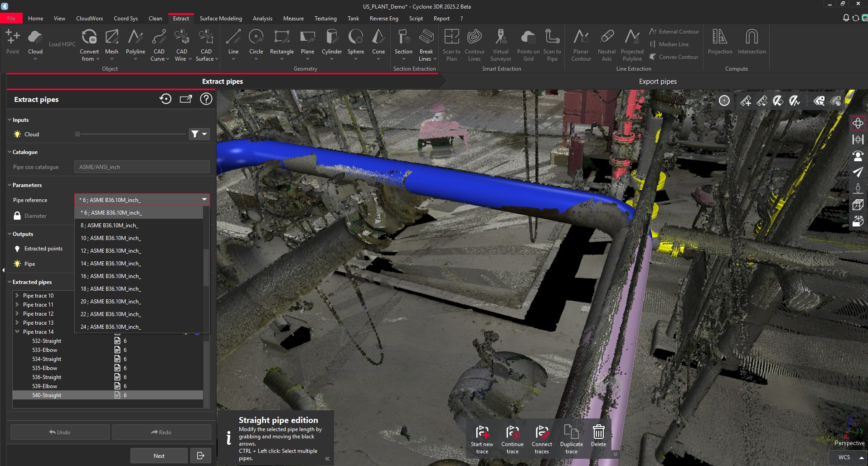Collapse the Parameters section

tap(9, 185)
